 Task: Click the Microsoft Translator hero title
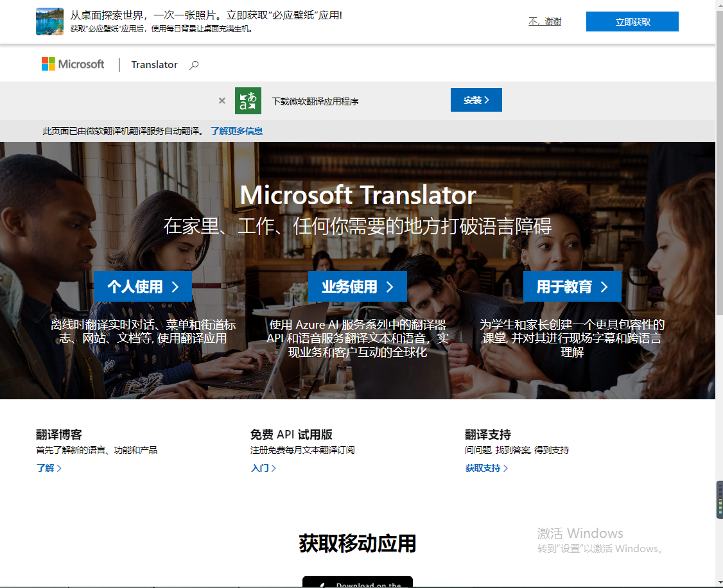point(358,195)
